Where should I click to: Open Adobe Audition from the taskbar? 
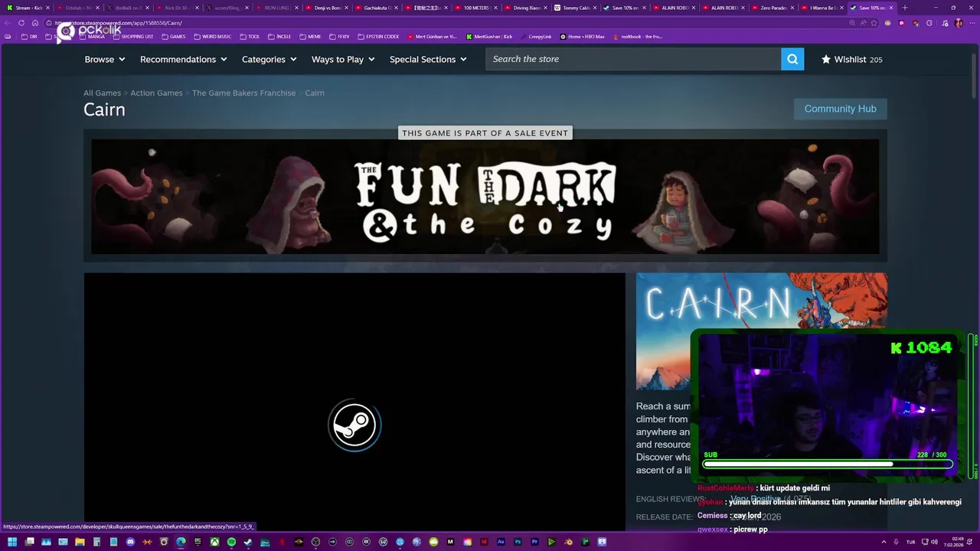coord(501,542)
